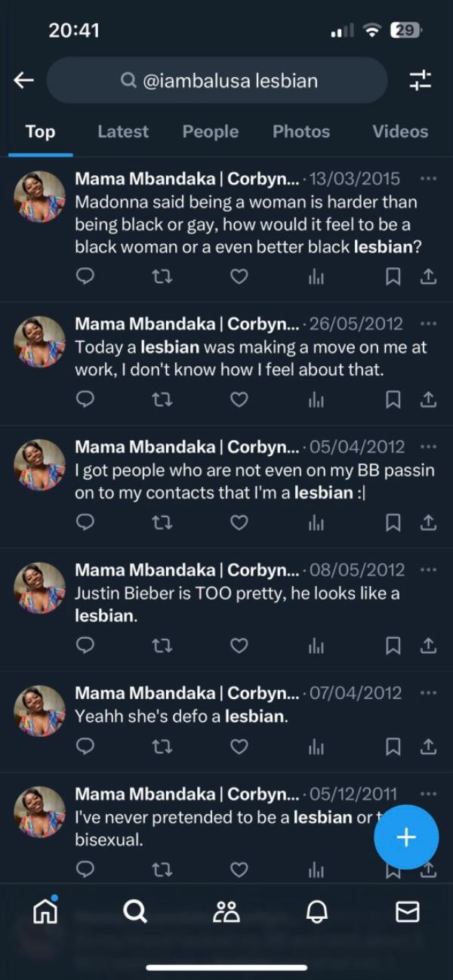Tap the search input field
453x980 pixels.
tap(217, 79)
